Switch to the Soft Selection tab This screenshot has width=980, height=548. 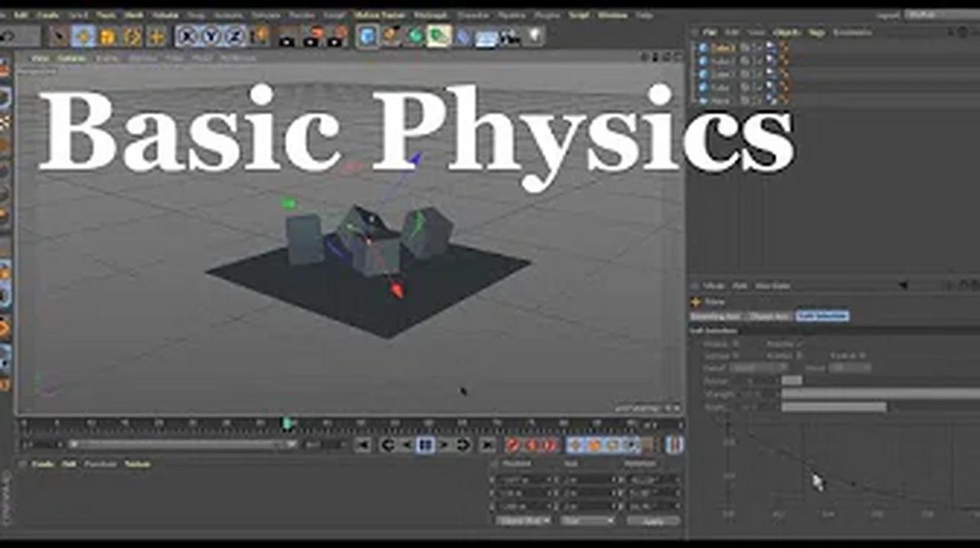click(823, 315)
